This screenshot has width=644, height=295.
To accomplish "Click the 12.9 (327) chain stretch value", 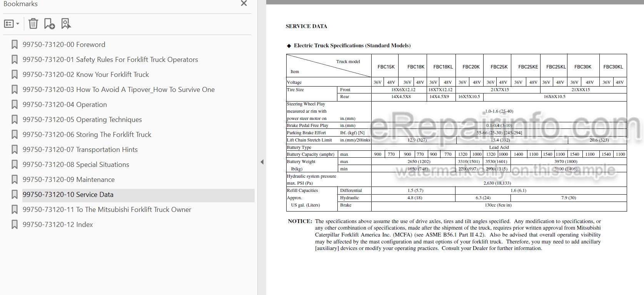I will coord(417,140).
